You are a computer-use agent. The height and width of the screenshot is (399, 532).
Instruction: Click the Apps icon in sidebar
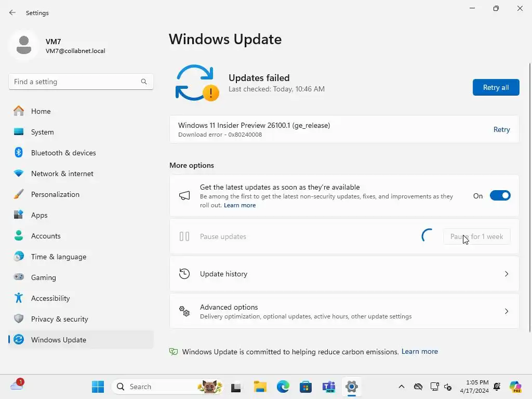click(19, 215)
